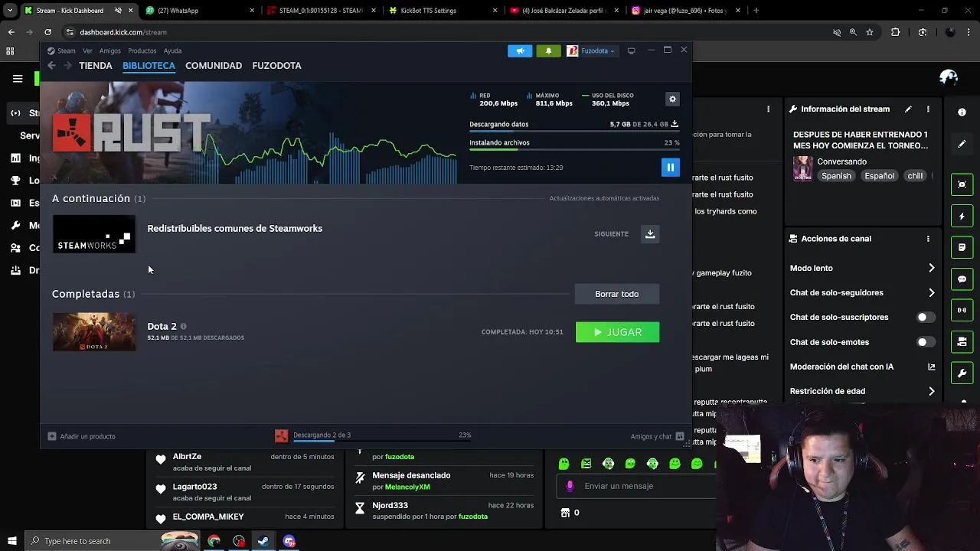The width and height of the screenshot is (980, 551).
Task: Bookmark this page star icon
Action: click(870, 32)
